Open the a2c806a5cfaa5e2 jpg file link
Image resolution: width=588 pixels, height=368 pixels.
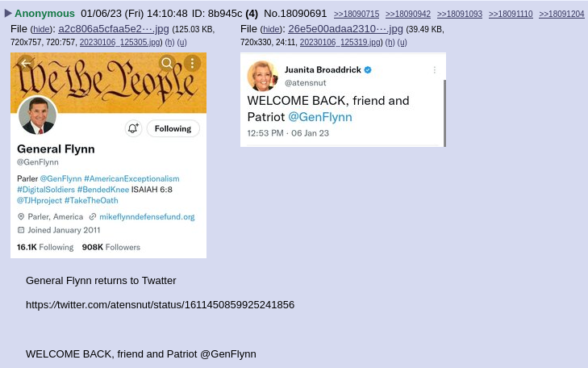tap(113, 29)
